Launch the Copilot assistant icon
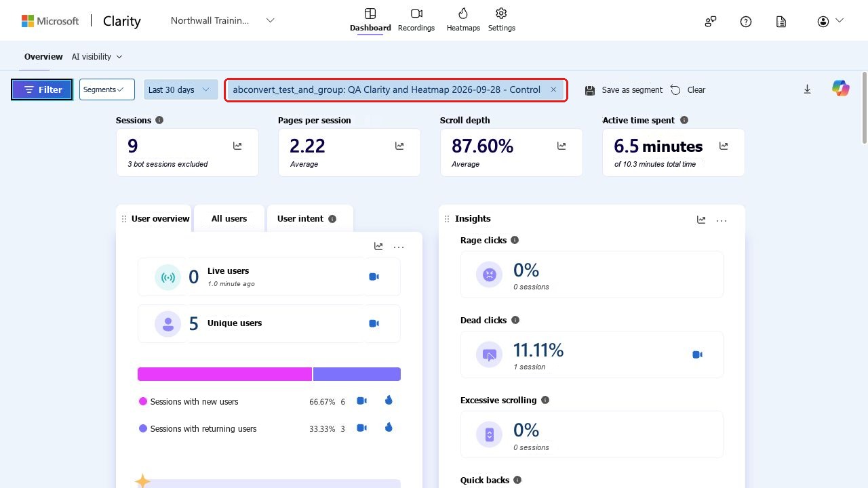 point(841,88)
